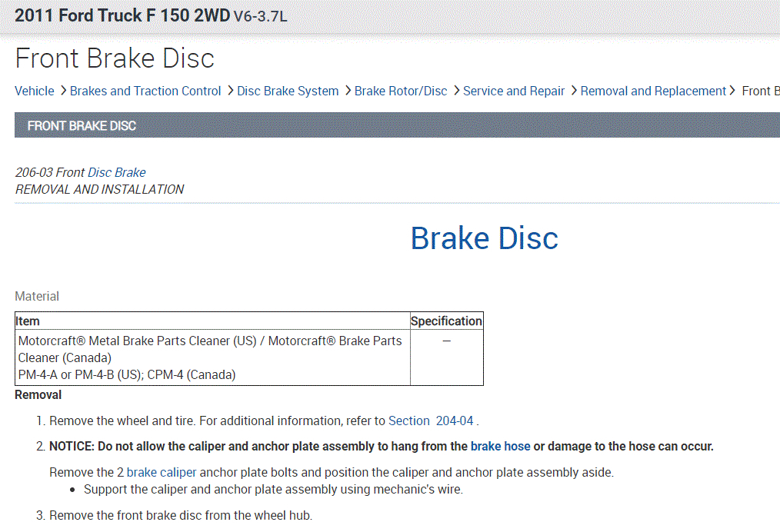Click the chevron before Disc Brake System
The width and height of the screenshot is (780, 532).
tap(229, 91)
